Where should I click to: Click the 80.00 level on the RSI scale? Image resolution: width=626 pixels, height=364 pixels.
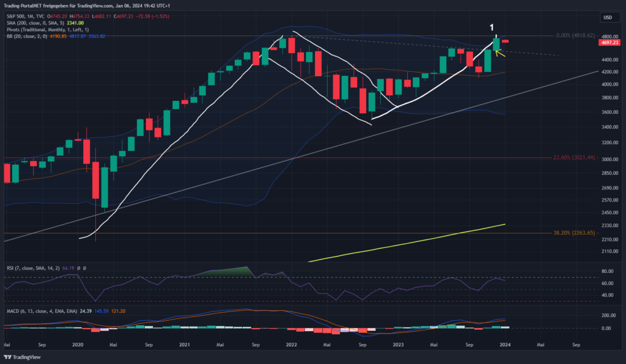pyautogui.click(x=607, y=271)
